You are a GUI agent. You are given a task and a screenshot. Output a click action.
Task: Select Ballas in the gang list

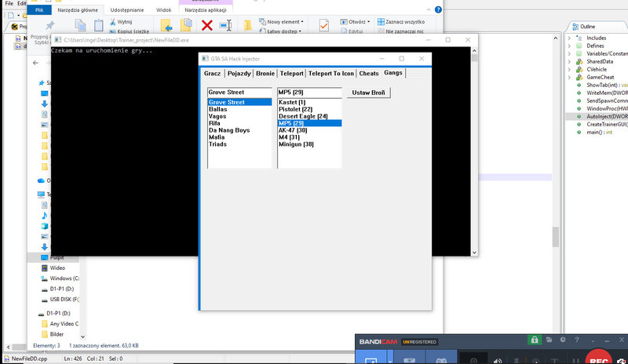point(239,109)
